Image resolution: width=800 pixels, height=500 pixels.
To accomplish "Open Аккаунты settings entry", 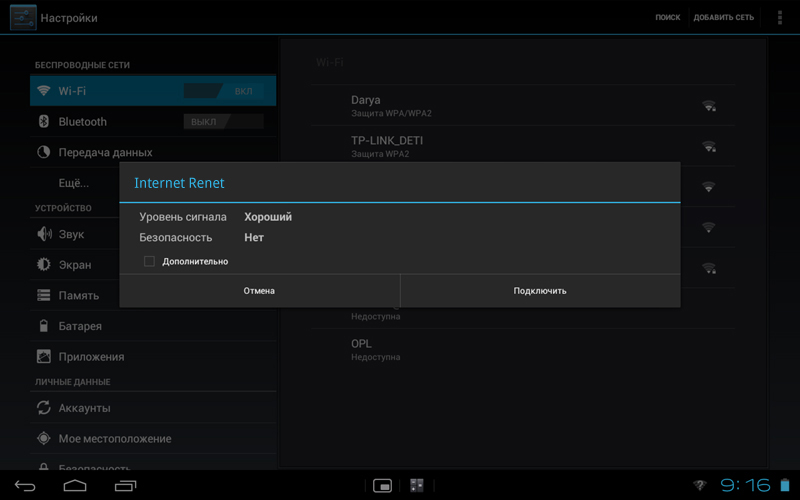I will tap(153, 408).
